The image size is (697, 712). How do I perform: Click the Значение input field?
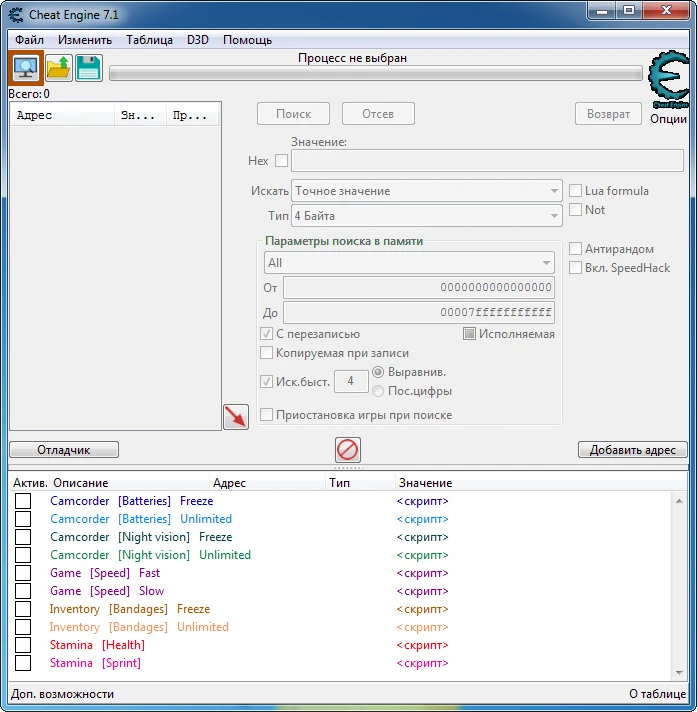click(x=487, y=160)
